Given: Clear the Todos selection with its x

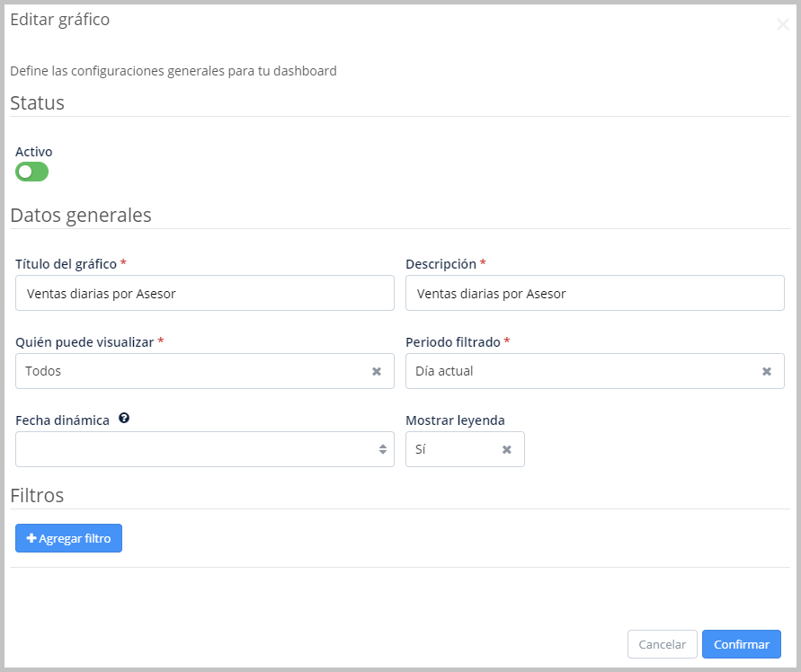Looking at the screenshot, I should pyautogui.click(x=377, y=371).
